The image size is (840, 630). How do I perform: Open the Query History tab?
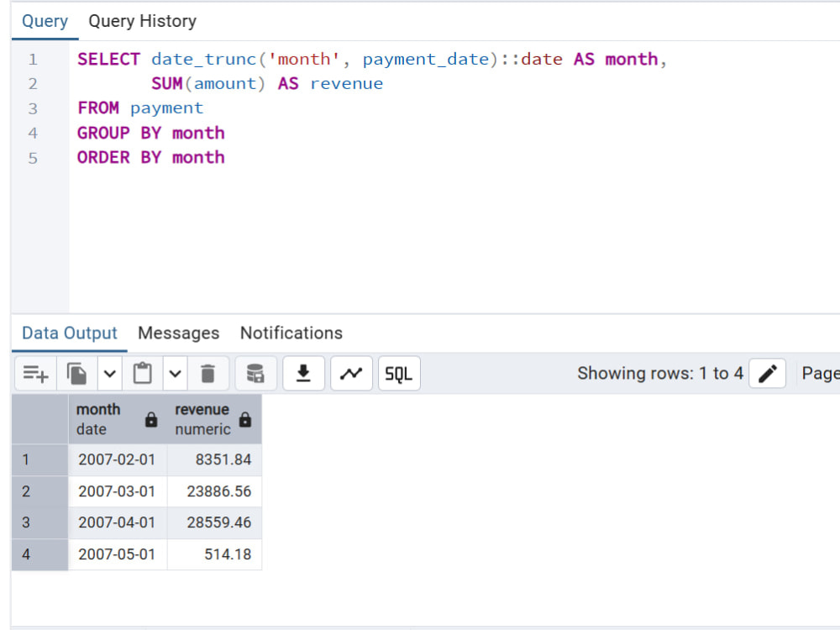(x=143, y=22)
